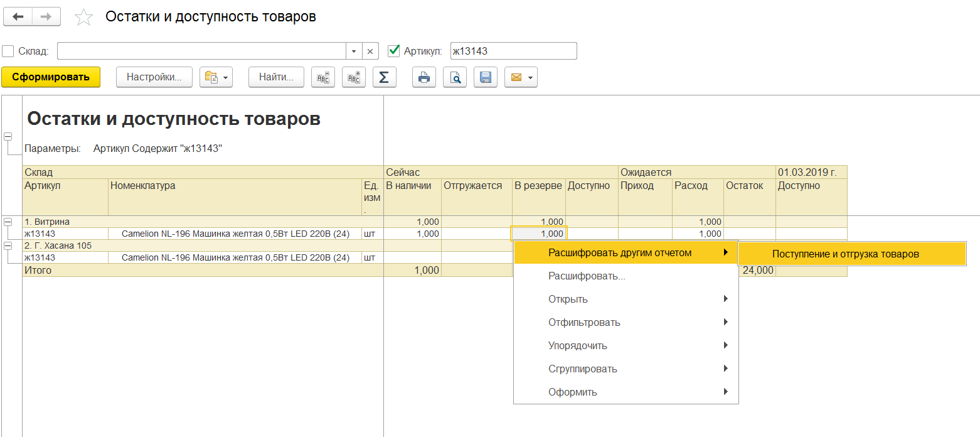This screenshot has height=437, width=980.
Task: Open the Настройки... button
Action: coord(154,77)
